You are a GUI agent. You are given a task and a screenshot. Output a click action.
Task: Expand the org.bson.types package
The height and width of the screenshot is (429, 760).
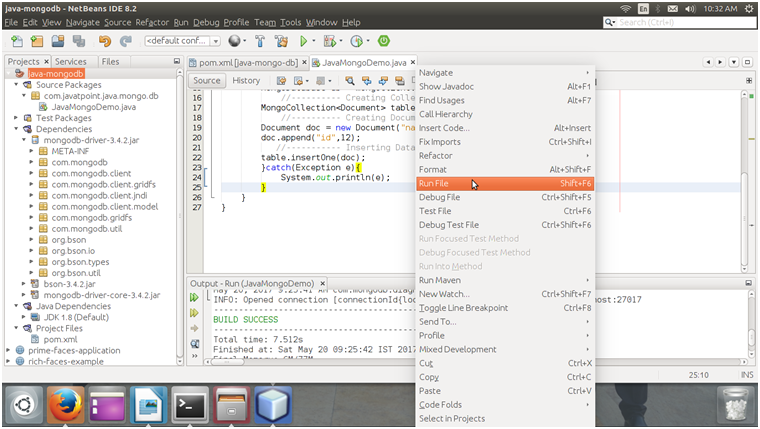[x=32, y=262]
